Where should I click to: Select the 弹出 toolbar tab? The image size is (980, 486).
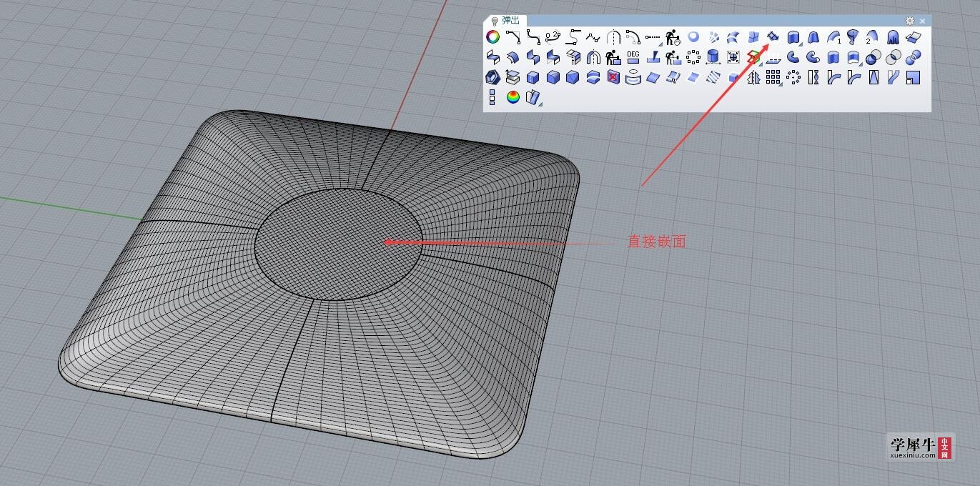coord(506,21)
